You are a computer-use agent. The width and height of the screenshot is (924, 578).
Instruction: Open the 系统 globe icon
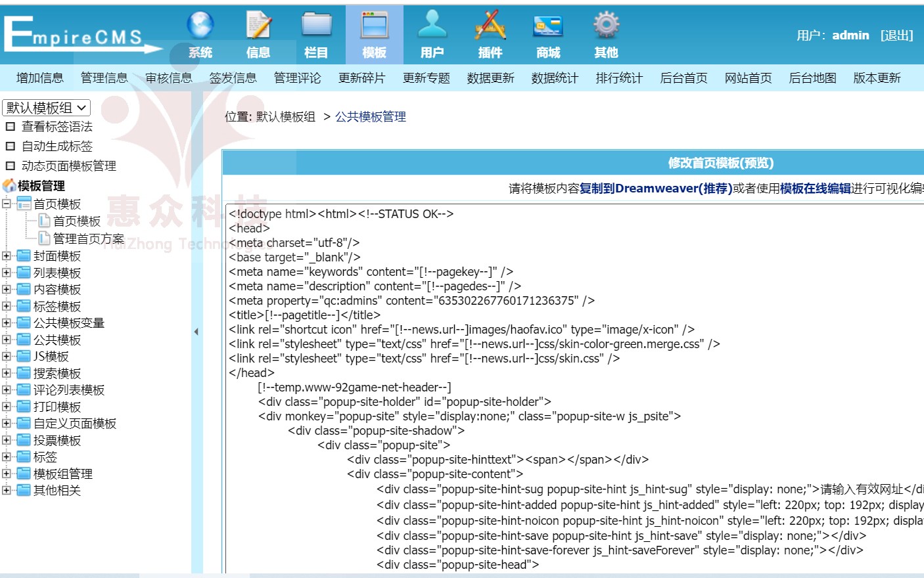(x=200, y=25)
